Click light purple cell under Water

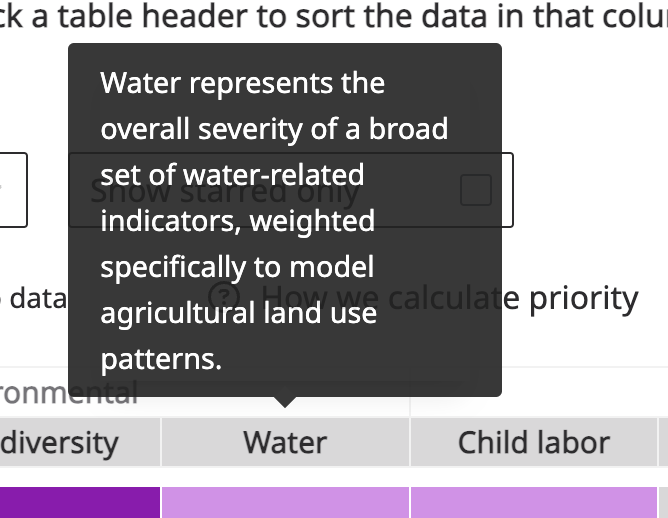point(285,502)
